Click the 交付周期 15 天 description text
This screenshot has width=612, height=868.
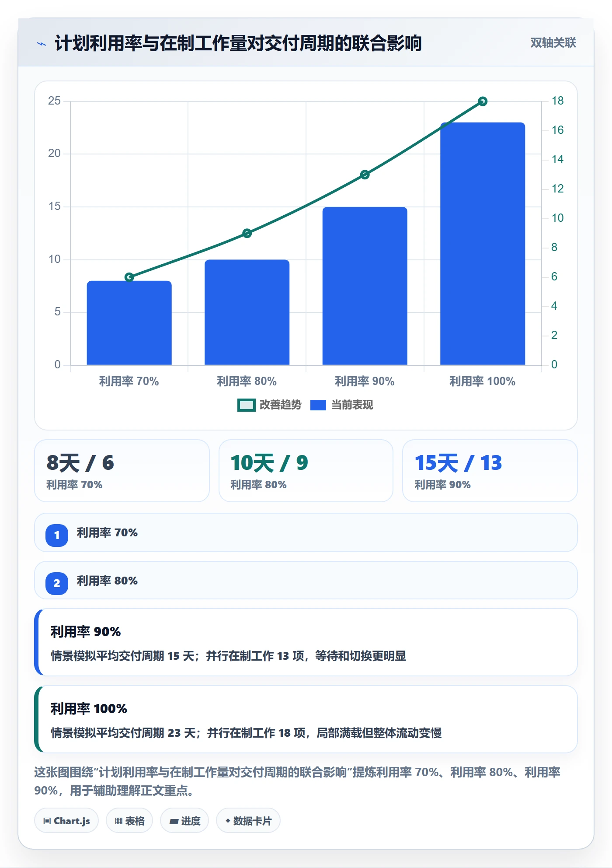click(229, 656)
